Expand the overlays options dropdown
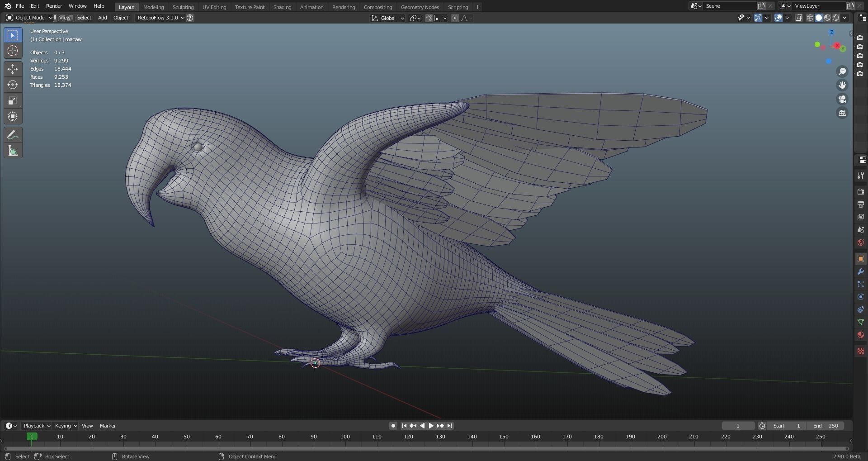 787,18
